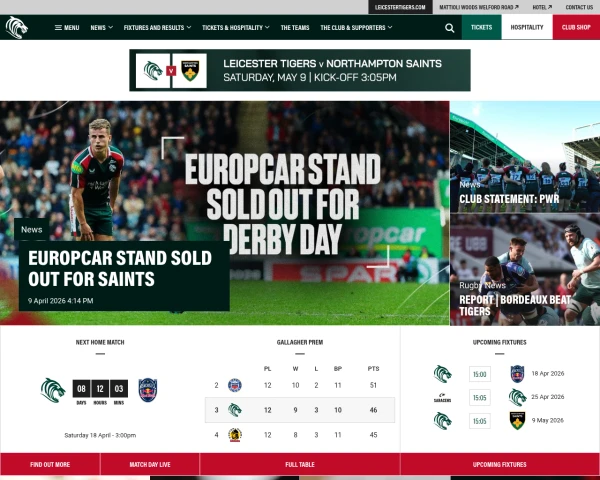Click Tigers crest in league table row
Screen dimensions: 600x480
point(235,410)
